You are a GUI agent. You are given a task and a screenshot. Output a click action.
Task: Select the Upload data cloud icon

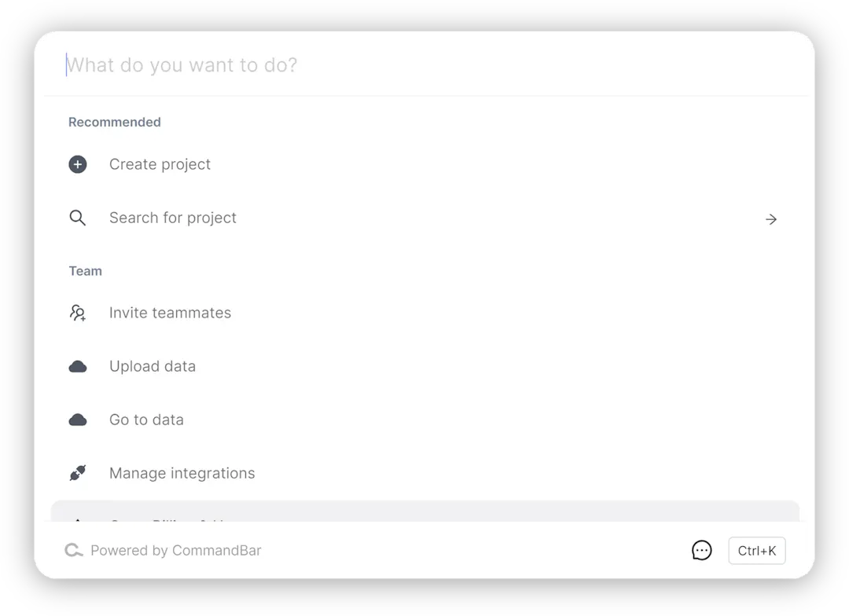[77, 366]
